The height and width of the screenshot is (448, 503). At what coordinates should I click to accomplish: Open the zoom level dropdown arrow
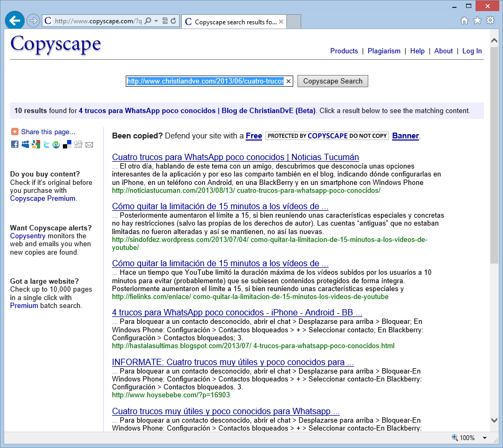(485, 438)
